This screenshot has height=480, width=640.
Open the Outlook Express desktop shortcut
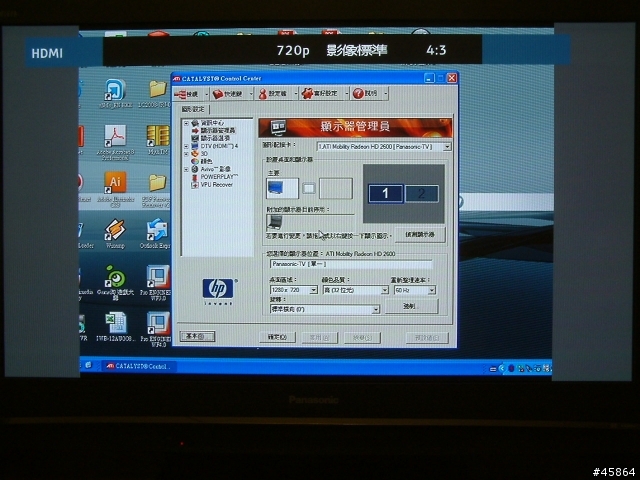click(x=156, y=233)
